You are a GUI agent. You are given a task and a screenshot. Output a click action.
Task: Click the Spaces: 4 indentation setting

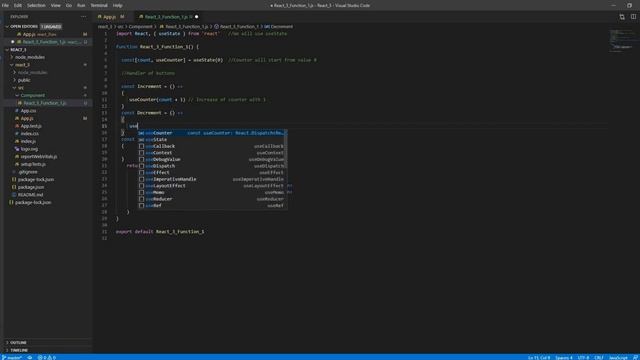(x=564, y=358)
